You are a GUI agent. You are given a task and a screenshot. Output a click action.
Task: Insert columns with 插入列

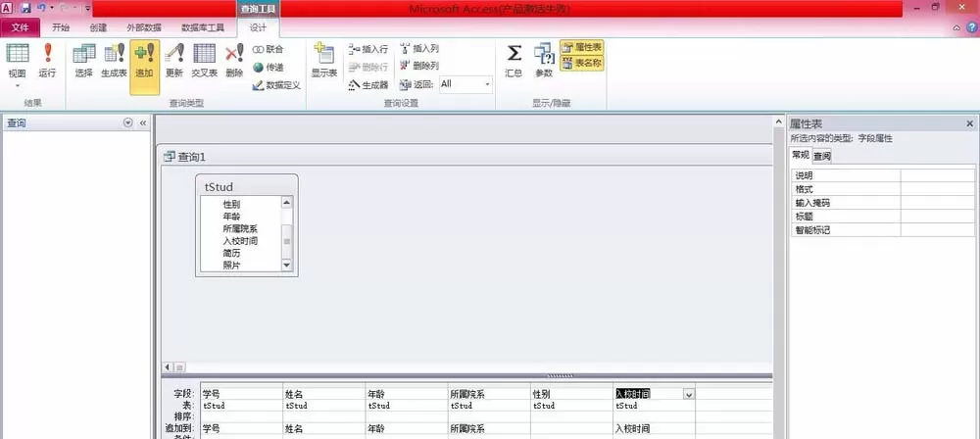click(419, 48)
